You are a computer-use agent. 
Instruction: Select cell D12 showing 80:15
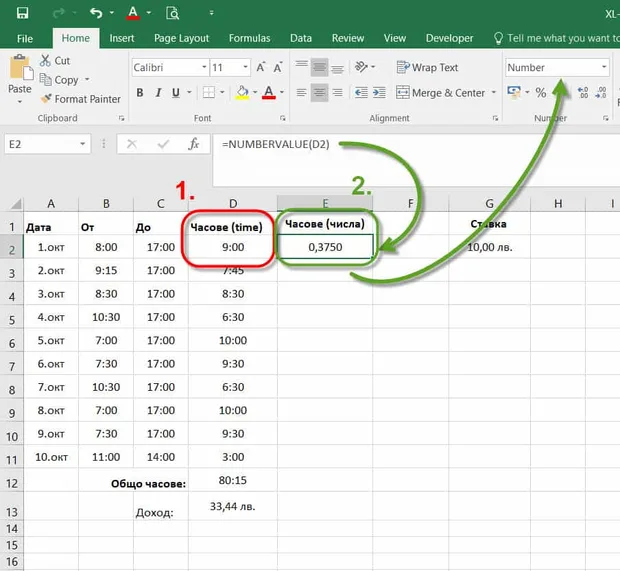[x=233, y=480]
